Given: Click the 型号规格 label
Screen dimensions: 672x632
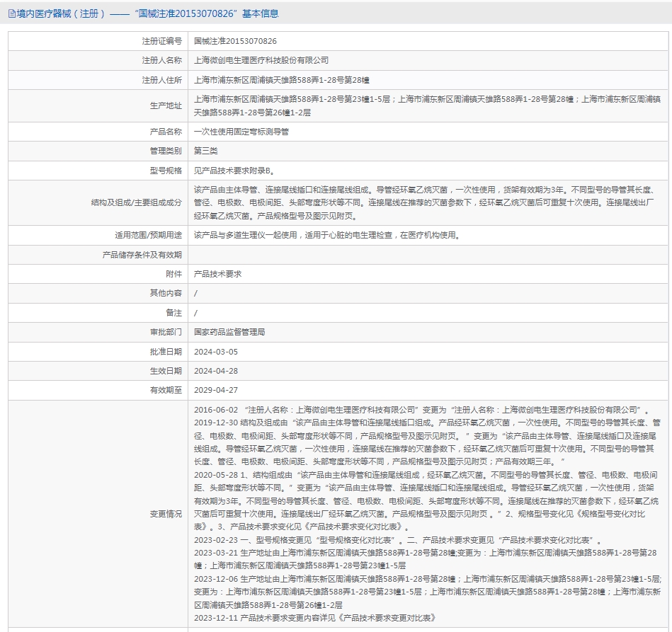Looking at the screenshot, I should (x=166, y=171).
